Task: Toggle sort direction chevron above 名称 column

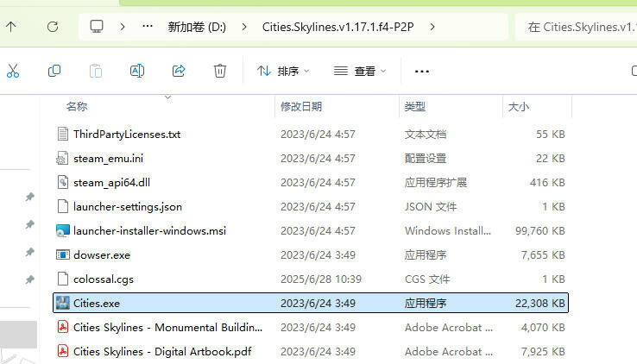Action: pyautogui.click(x=167, y=97)
